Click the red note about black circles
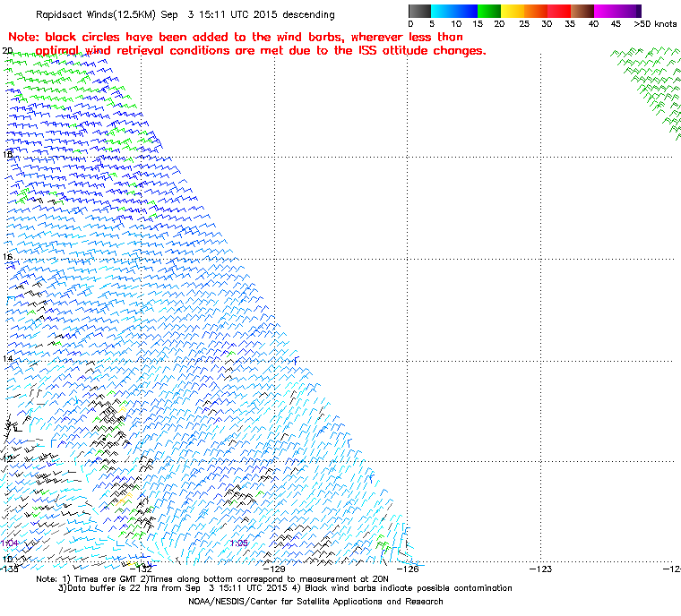The height and width of the screenshot is (616, 681). 247,44
